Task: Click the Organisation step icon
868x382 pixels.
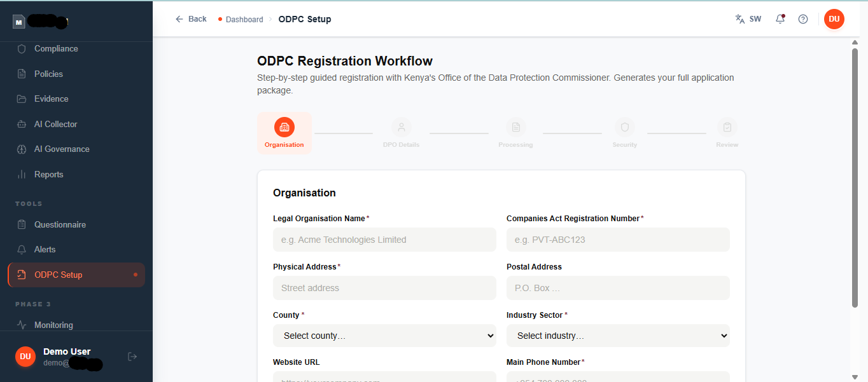Action: (284, 128)
